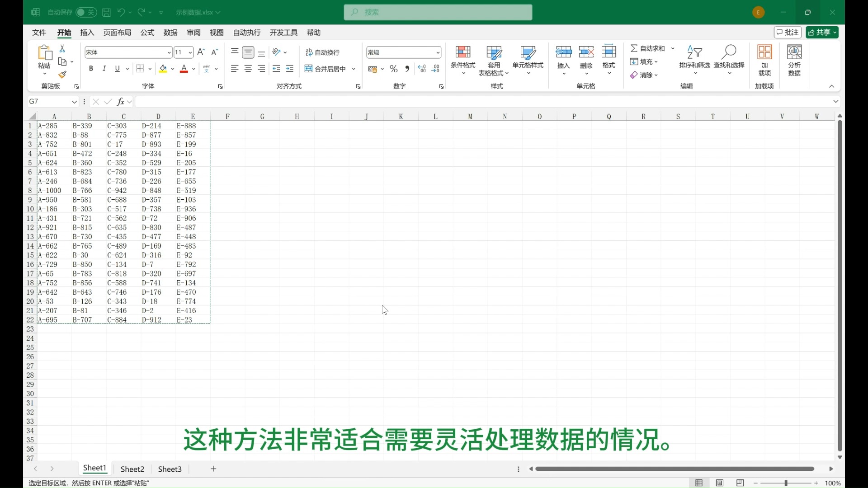Click the percent style icon

click(x=394, y=69)
